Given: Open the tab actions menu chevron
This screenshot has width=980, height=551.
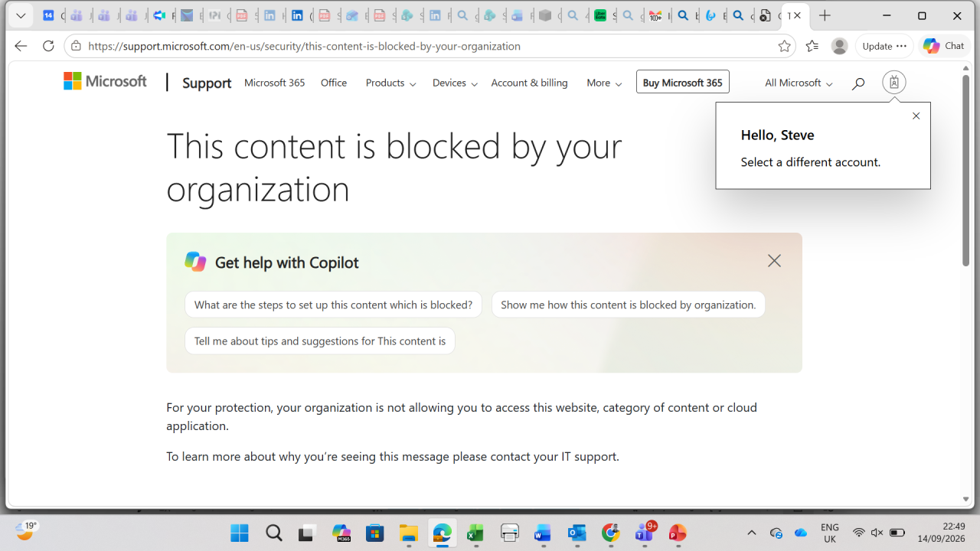Looking at the screenshot, I should [21, 15].
